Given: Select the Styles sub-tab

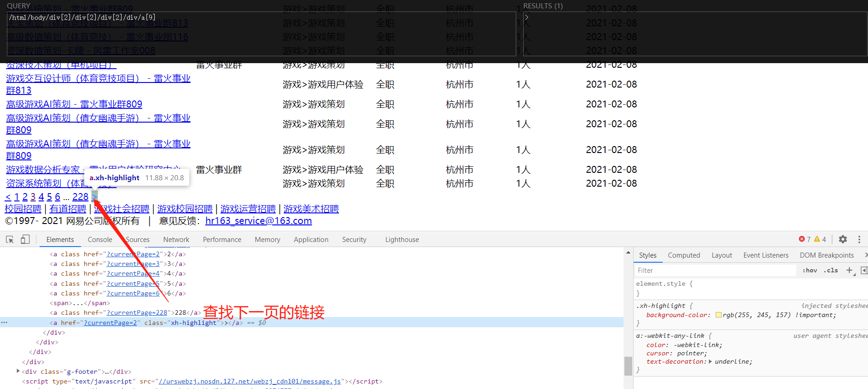Looking at the screenshot, I should [648, 255].
